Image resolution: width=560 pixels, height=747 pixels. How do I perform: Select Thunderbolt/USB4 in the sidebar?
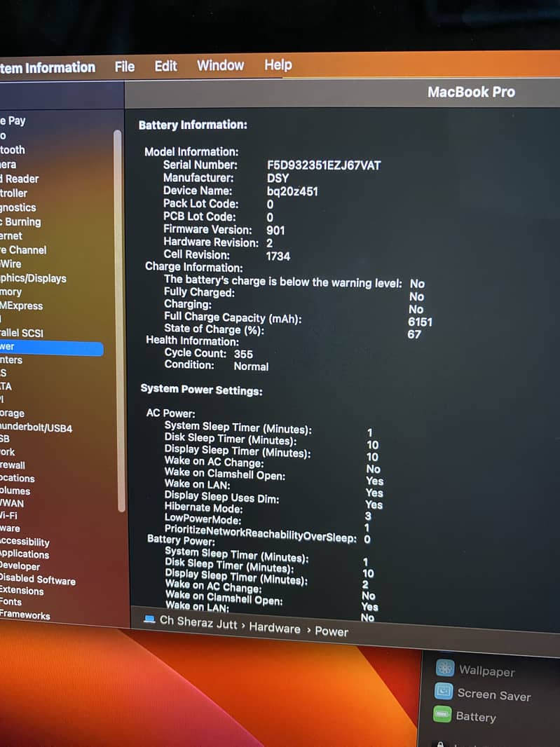coord(36,427)
